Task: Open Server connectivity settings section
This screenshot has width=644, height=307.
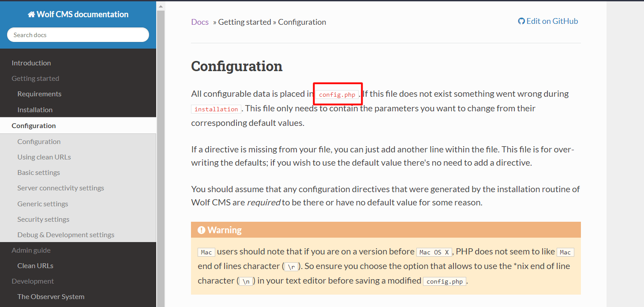Action: tap(60, 188)
